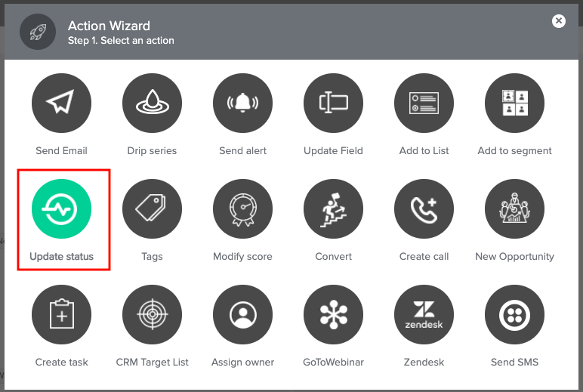Click the "Create call" label
This screenshot has height=392, width=583.
click(424, 256)
